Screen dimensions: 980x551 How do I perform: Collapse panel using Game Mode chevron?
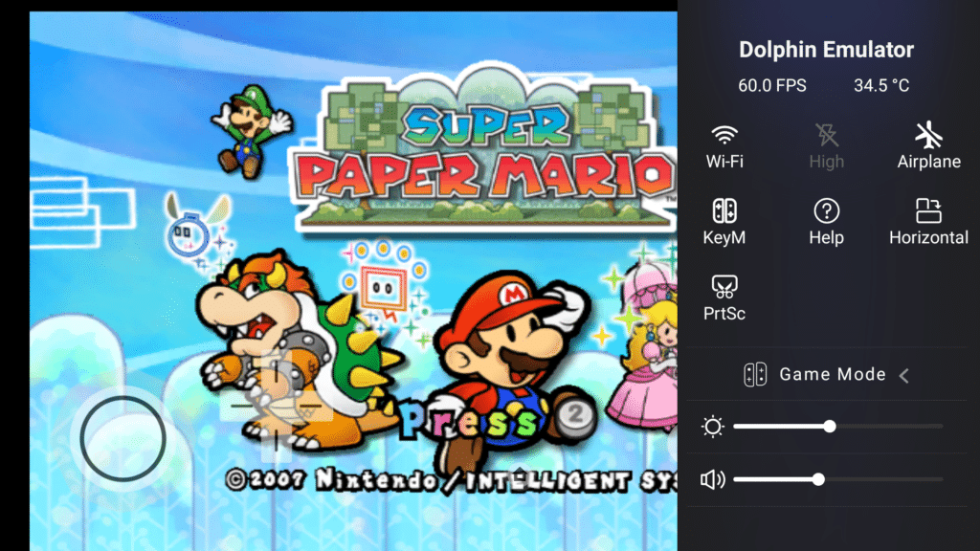tap(904, 375)
